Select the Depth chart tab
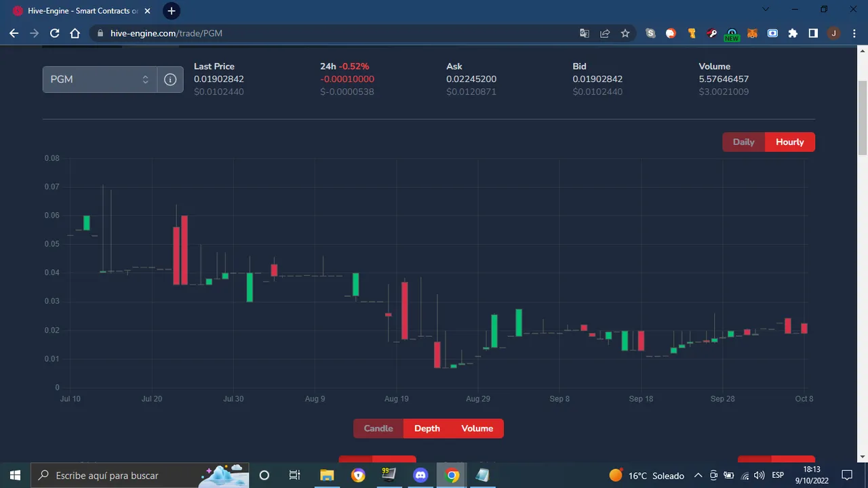Screen dimensions: 868x488 (x=427, y=428)
